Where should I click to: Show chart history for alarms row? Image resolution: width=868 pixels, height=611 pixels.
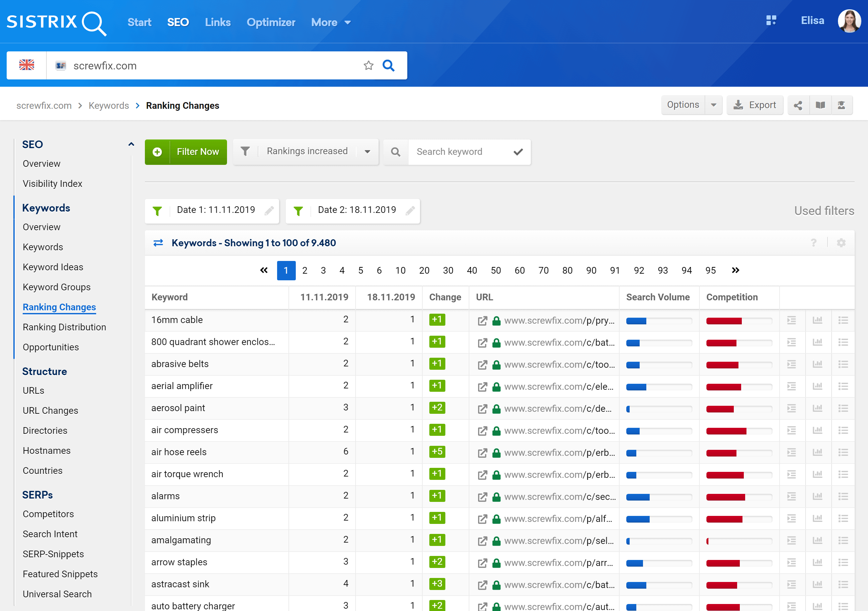[817, 497]
